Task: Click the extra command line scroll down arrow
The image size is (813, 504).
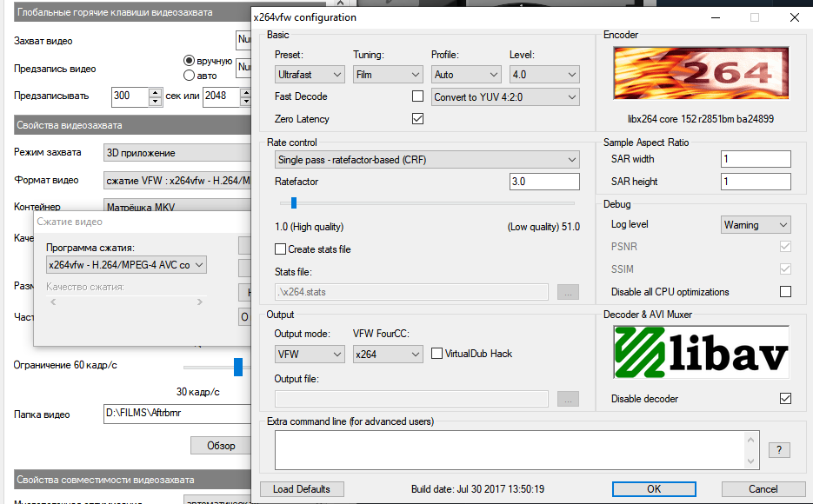Action: [750, 461]
